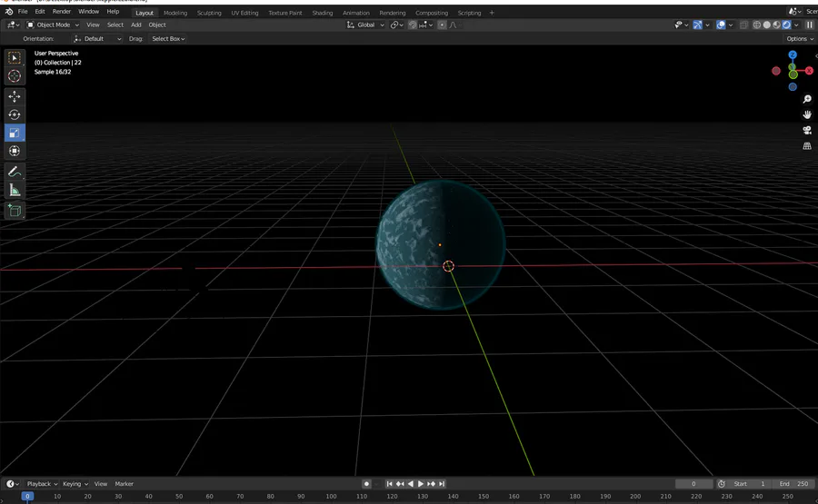The image size is (818, 504).
Task: Choose the Measure tool
Action: (x=14, y=190)
